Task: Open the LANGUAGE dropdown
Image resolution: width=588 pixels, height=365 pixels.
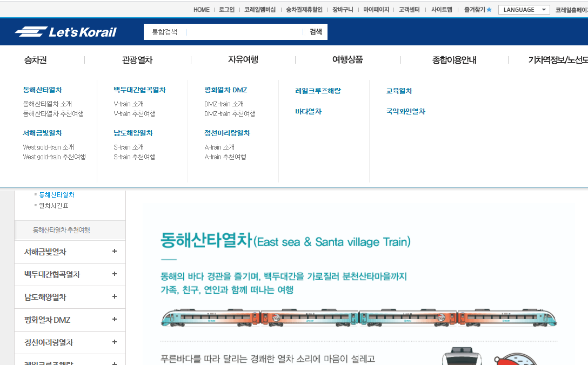Action: [524, 10]
